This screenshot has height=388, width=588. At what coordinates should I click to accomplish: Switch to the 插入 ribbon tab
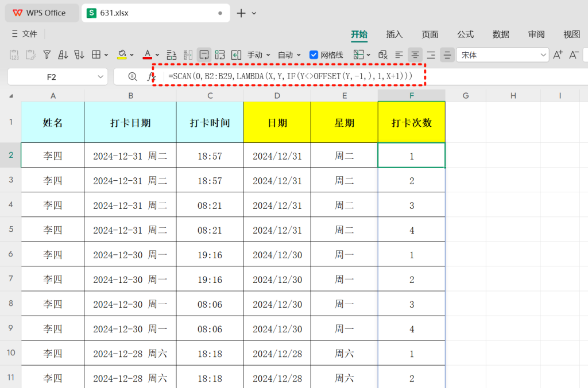pyautogui.click(x=394, y=34)
